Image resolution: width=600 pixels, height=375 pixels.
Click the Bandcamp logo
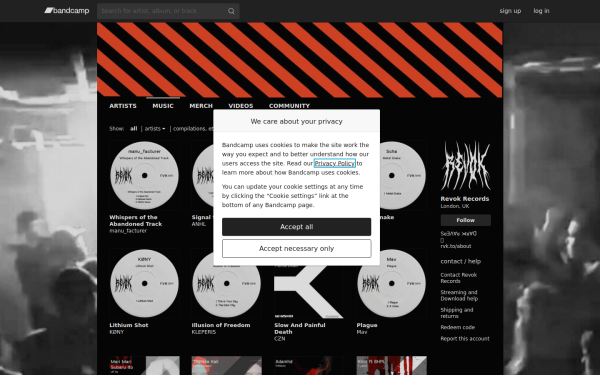[x=67, y=11]
